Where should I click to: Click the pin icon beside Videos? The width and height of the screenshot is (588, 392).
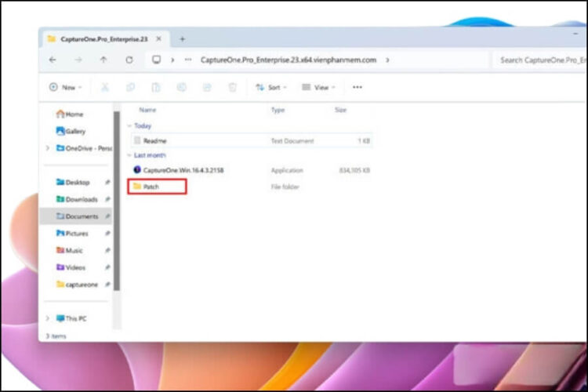click(x=107, y=267)
